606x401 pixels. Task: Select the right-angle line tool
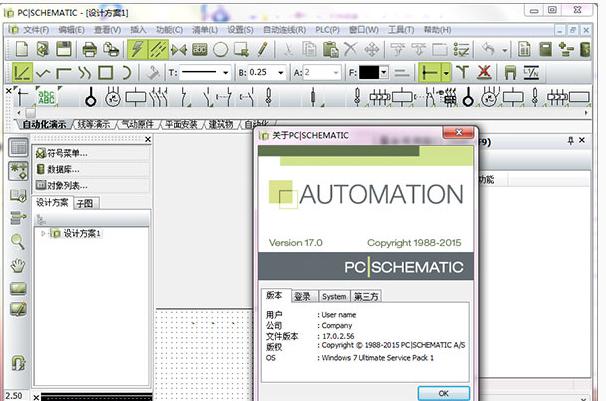click(x=64, y=73)
